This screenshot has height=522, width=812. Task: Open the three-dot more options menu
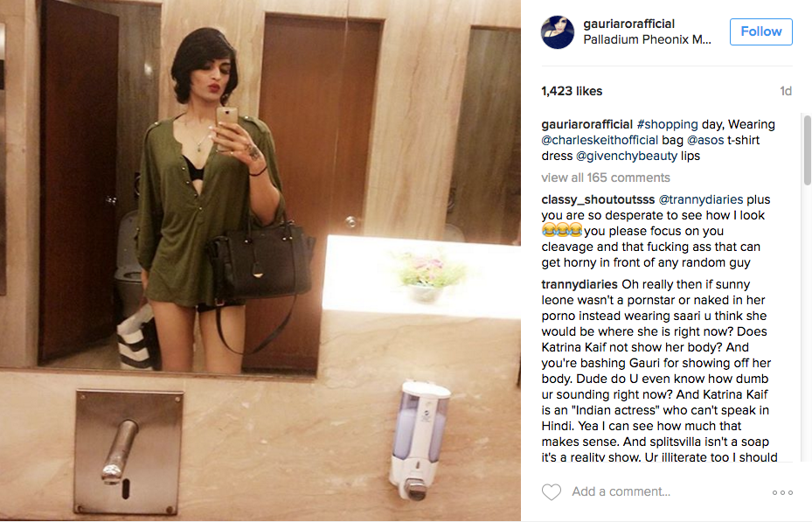[782, 492]
